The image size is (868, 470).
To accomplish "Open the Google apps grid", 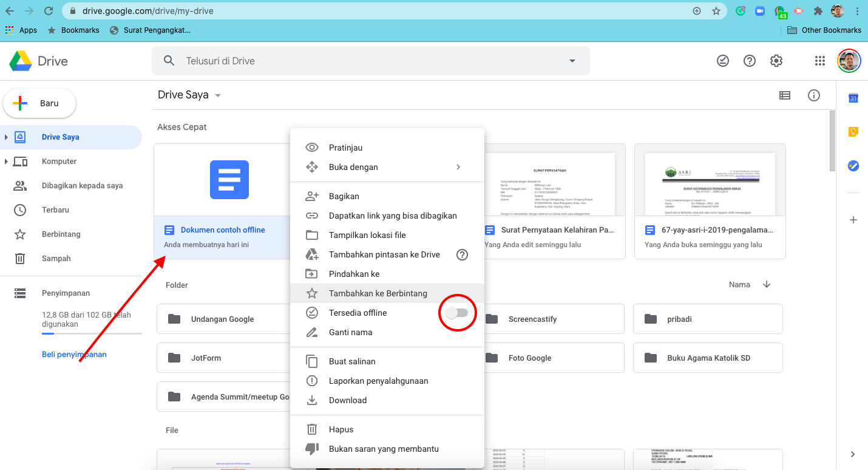I will tap(820, 61).
